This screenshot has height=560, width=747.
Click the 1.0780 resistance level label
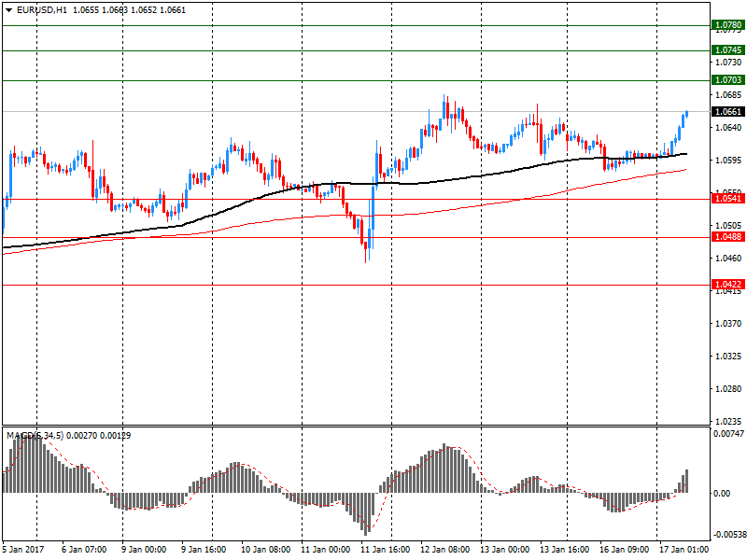coord(728,25)
